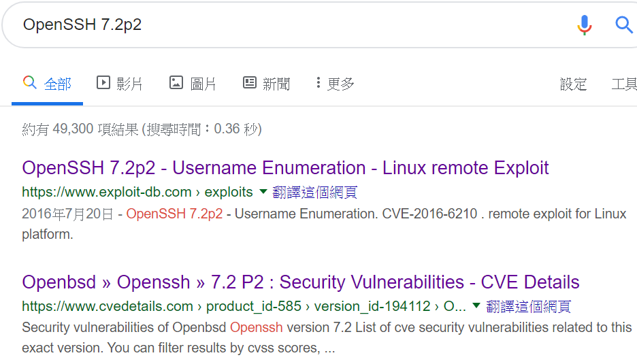Image resolution: width=637 pixels, height=364 pixels.
Task: Expand dropdown arrow beside cvedetails URL
Action: (x=476, y=305)
